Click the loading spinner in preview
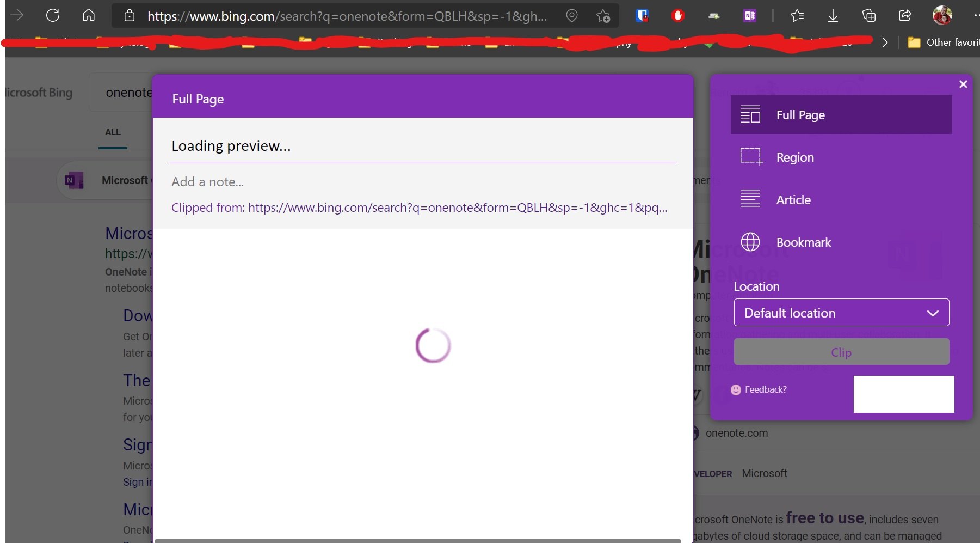This screenshot has height=543, width=980. 433,345
